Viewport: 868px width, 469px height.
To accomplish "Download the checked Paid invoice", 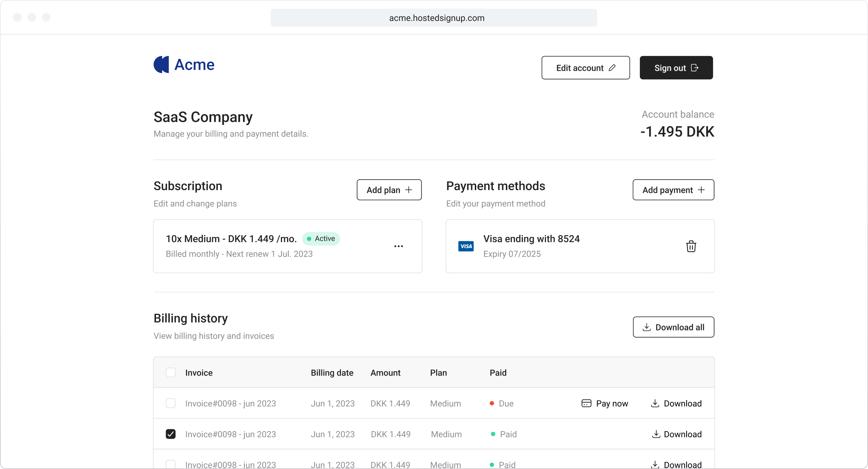I will [x=676, y=434].
